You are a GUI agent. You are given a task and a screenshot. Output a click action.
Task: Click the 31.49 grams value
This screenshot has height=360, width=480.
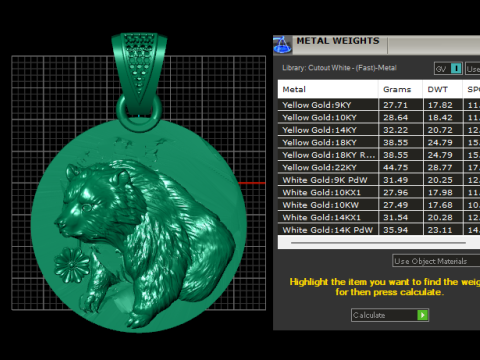coord(395,180)
